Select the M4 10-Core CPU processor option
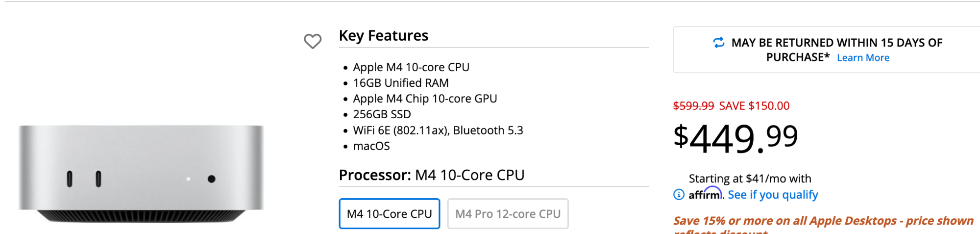 (x=390, y=214)
